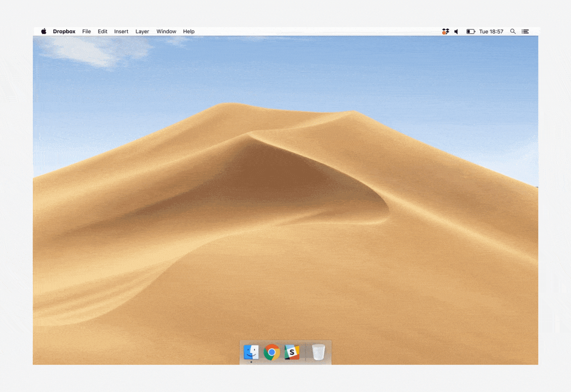This screenshot has width=571, height=392.
Task: Open the File menu
Action: 86,31
